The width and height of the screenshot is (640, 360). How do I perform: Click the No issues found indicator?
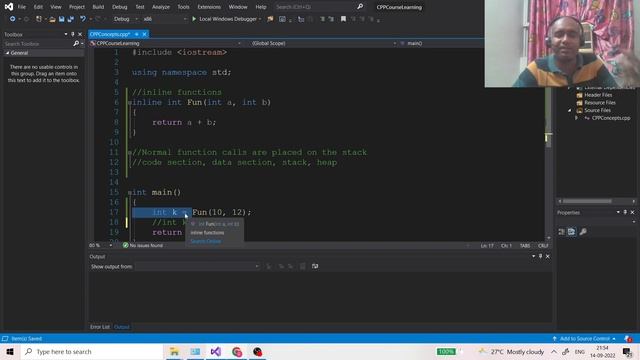143,245
